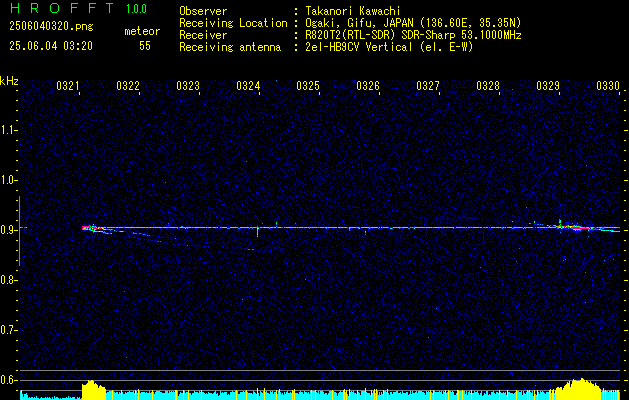Click the 0.9 kHz axis label

coord(8,230)
